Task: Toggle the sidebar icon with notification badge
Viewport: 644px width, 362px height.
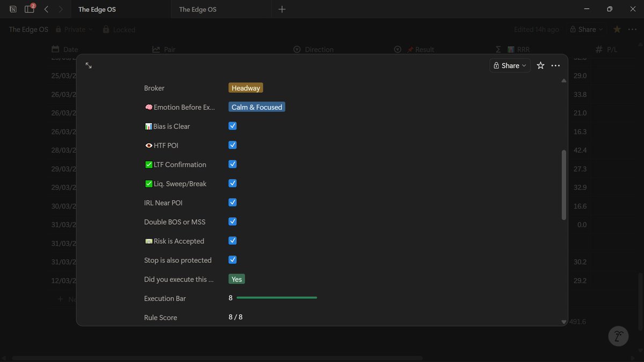Action: coord(30,9)
